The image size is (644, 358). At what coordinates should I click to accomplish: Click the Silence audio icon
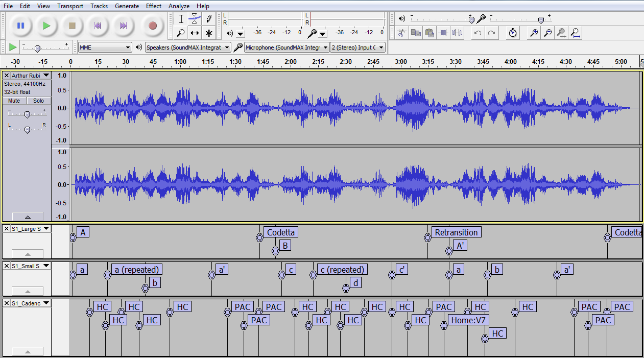[457, 33]
